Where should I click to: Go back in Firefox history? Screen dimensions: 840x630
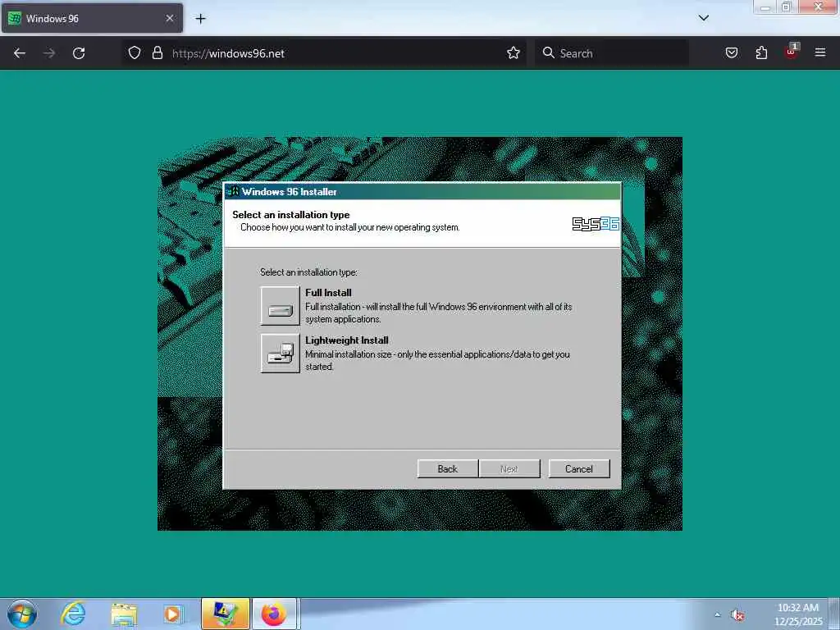20,53
